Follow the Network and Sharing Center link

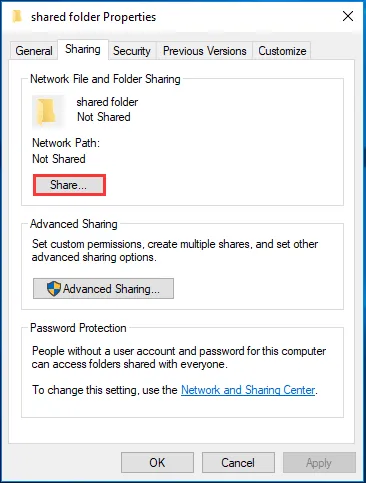pyautogui.click(x=248, y=390)
